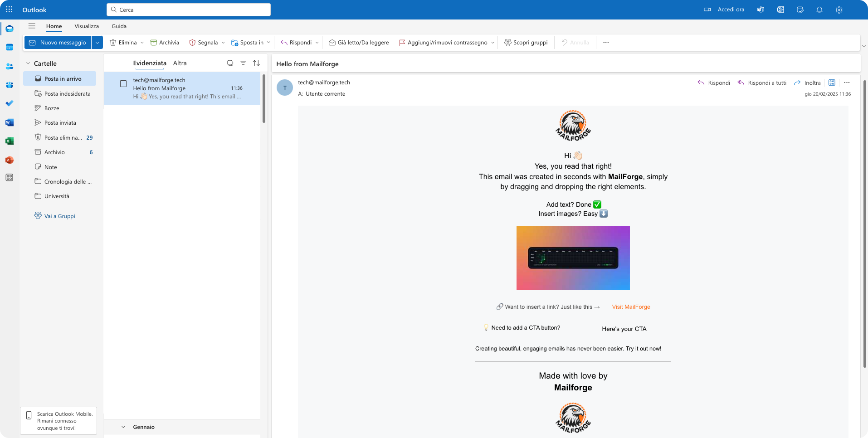Screen dimensions: 868x438
Task: Open the apps icon beside Inoltra
Action: 832,83
